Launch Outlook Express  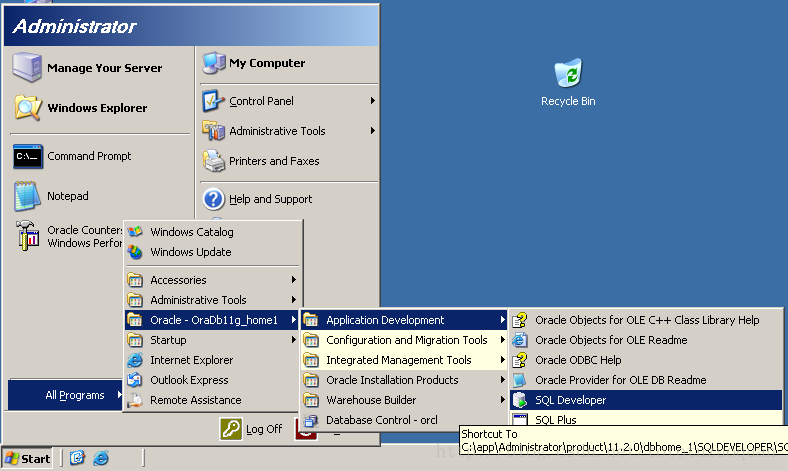pyautogui.click(x=212, y=380)
